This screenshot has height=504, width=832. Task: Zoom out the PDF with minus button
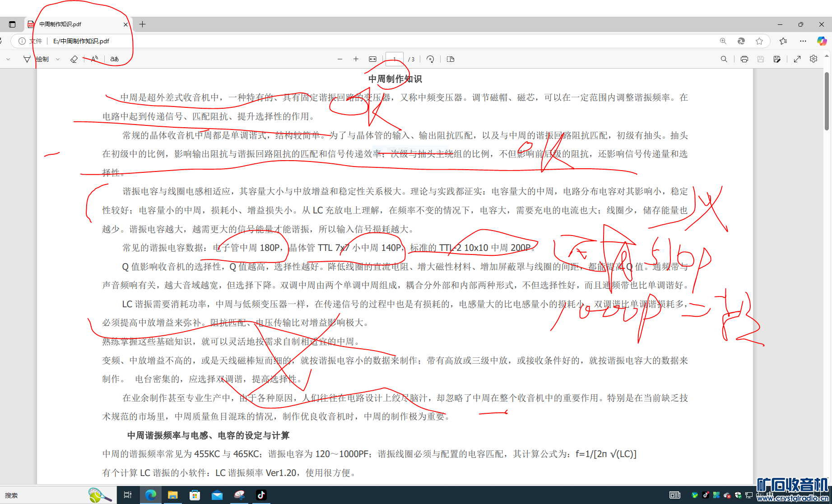coord(340,59)
